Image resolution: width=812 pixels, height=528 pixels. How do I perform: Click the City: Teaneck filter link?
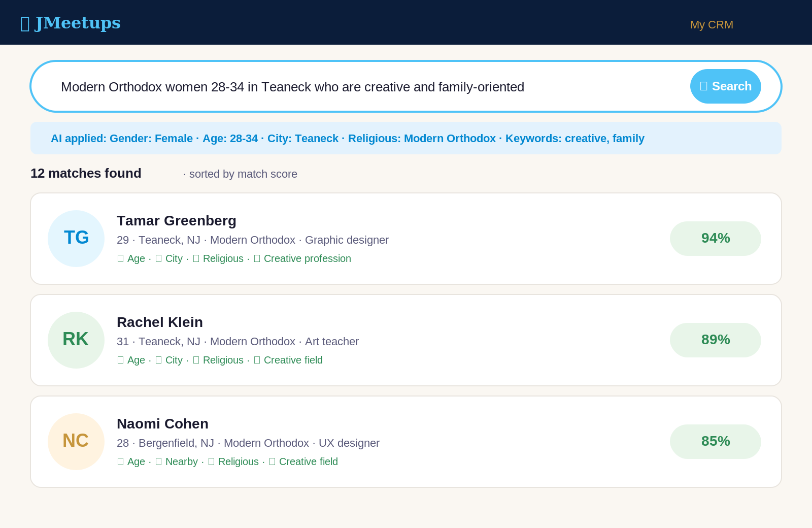302,138
